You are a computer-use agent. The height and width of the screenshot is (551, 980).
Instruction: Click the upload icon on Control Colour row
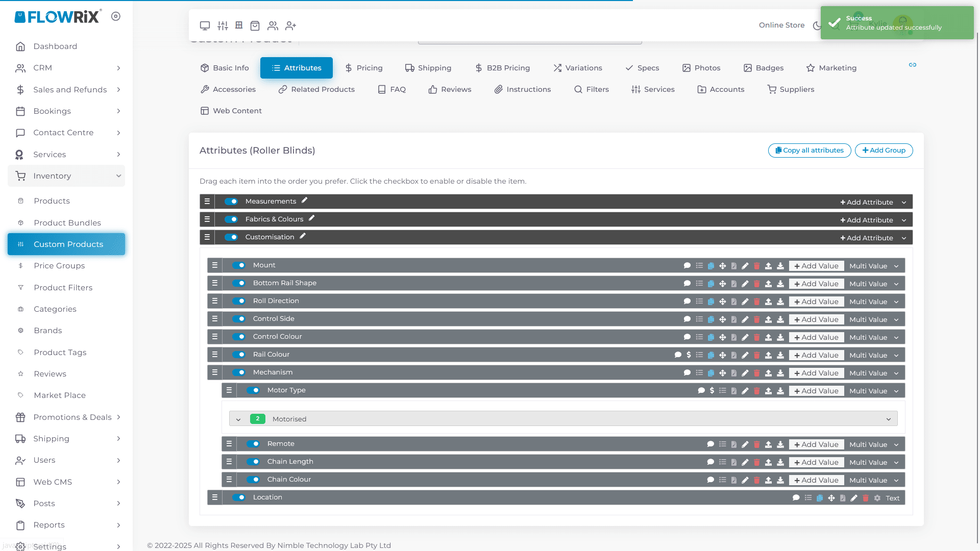[769, 337]
